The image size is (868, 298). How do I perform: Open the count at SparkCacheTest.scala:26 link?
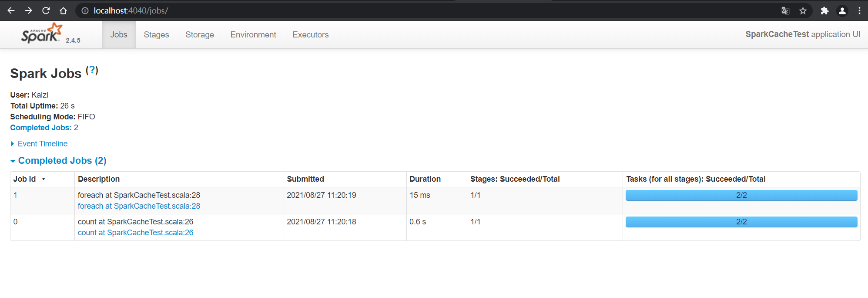point(135,233)
